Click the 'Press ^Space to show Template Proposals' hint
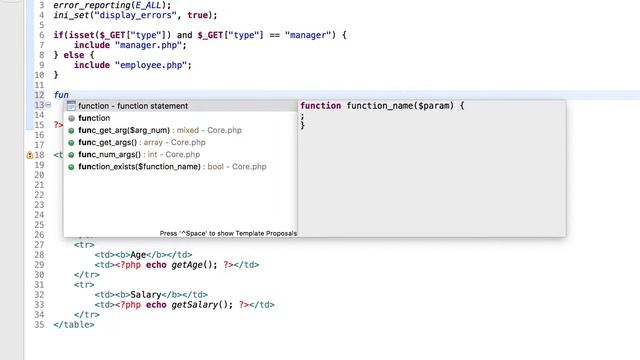This screenshot has width=640, height=360. pos(228,233)
